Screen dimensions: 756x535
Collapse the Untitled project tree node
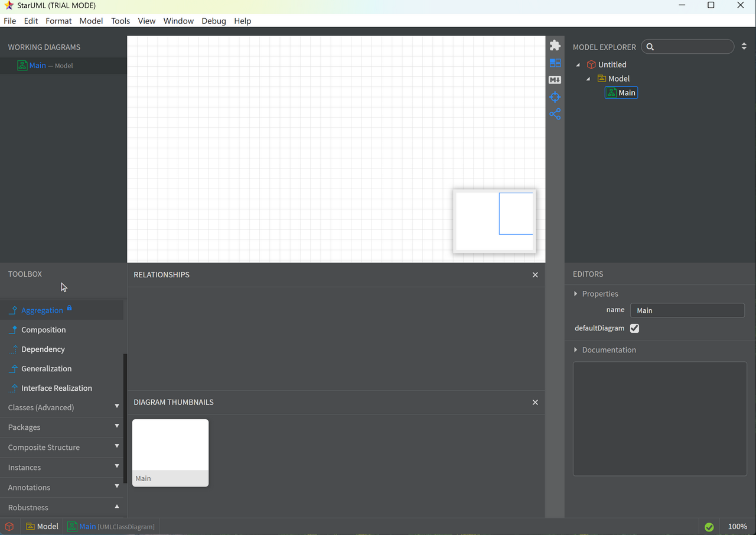point(578,65)
